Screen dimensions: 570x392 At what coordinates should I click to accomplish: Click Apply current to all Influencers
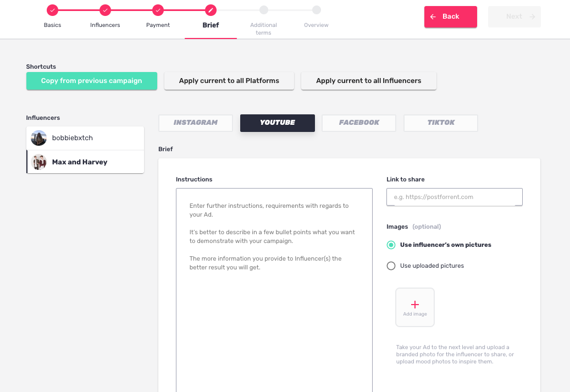click(369, 81)
